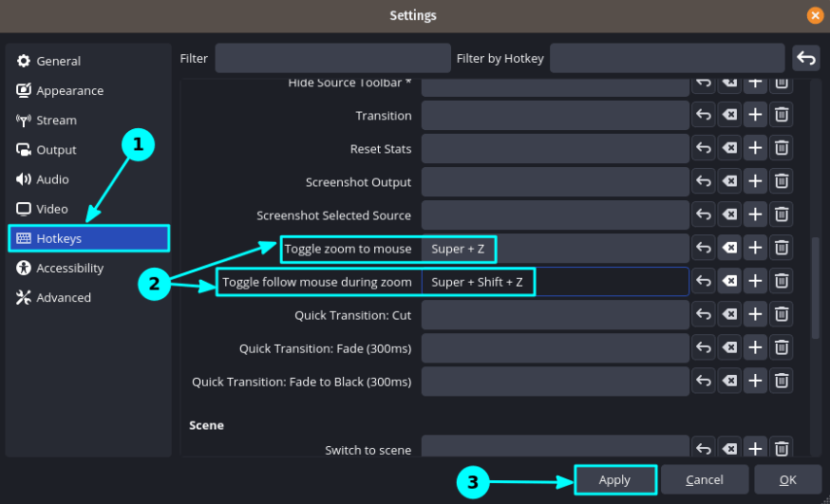
Task: Revert the Screenshot Output hotkey
Action: tap(704, 181)
